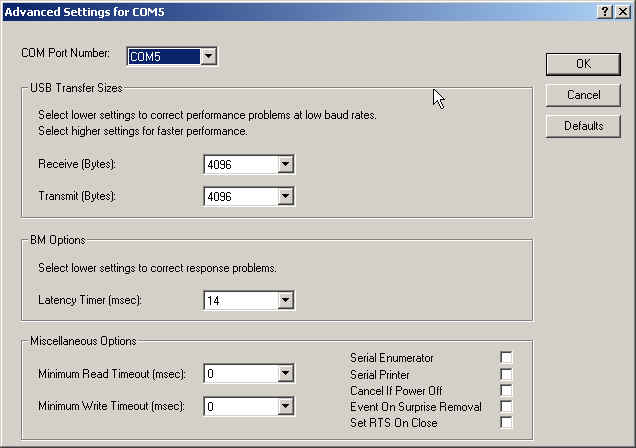The height and width of the screenshot is (448, 636).
Task: Enable the Serial Printer checkbox
Action: click(x=506, y=374)
